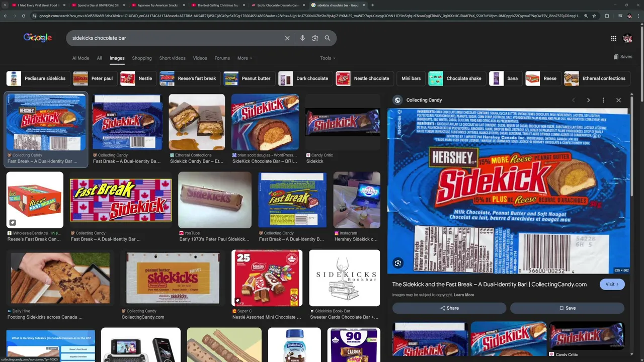View site information icon in the address bar

click(x=34, y=16)
